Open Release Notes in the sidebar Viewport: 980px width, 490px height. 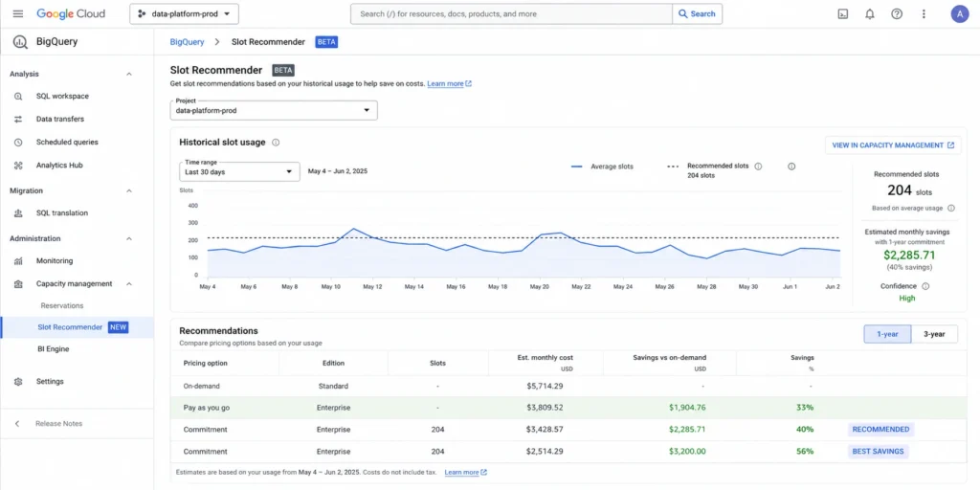tap(58, 423)
